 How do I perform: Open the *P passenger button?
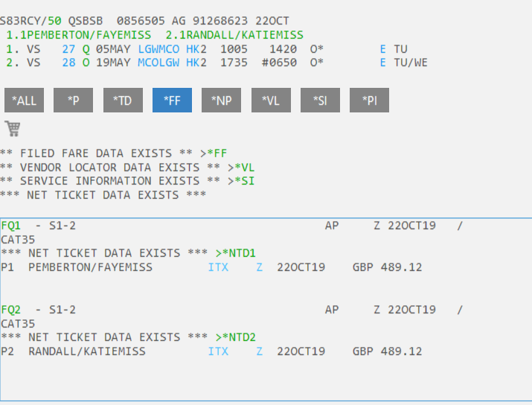[73, 101]
